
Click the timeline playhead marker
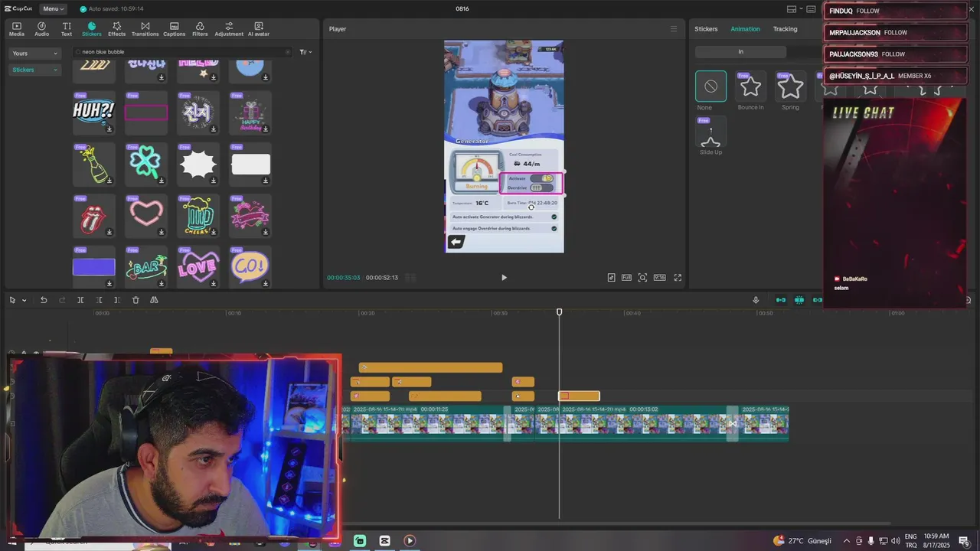559,312
